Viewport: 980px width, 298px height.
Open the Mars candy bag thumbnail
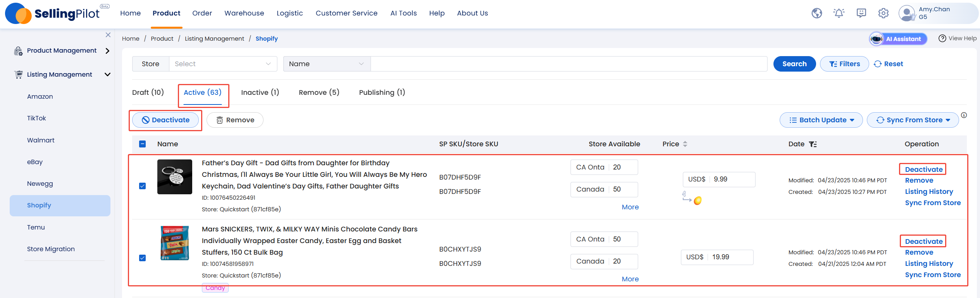click(175, 243)
